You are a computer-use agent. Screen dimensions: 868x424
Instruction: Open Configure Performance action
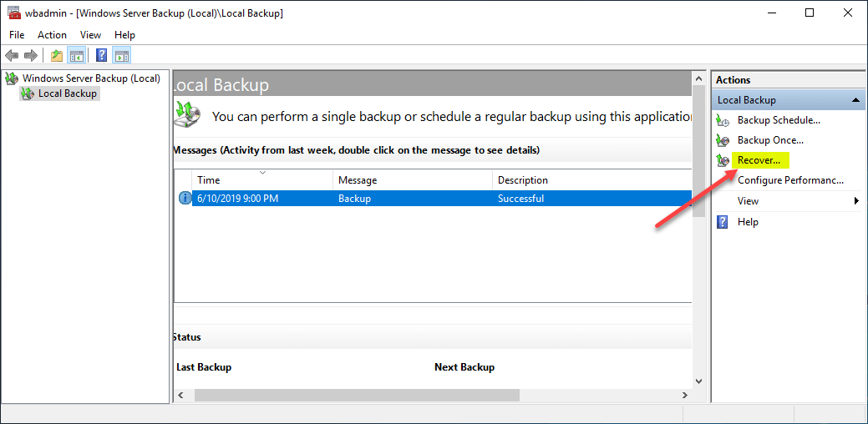pyautogui.click(x=790, y=180)
